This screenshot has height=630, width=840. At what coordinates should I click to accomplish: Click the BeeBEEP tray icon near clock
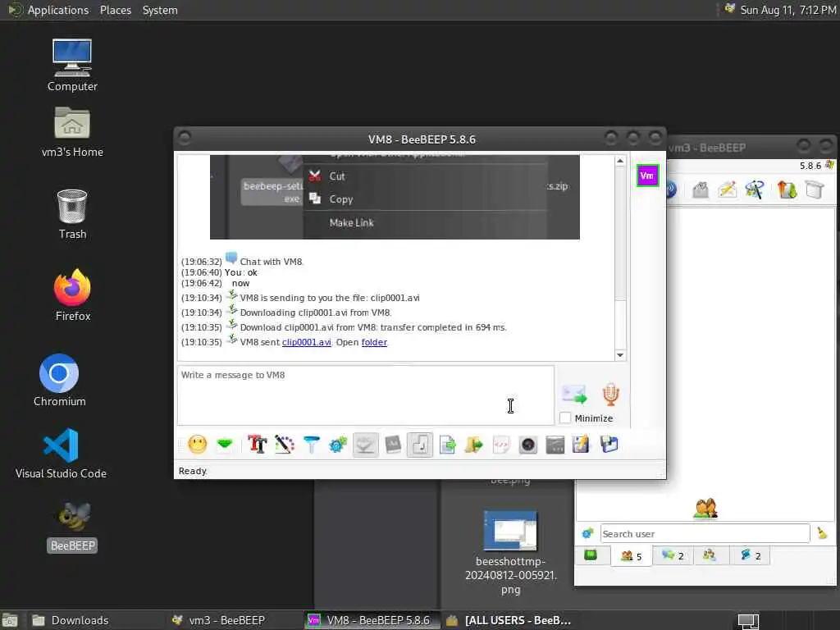[x=729, y=8]
